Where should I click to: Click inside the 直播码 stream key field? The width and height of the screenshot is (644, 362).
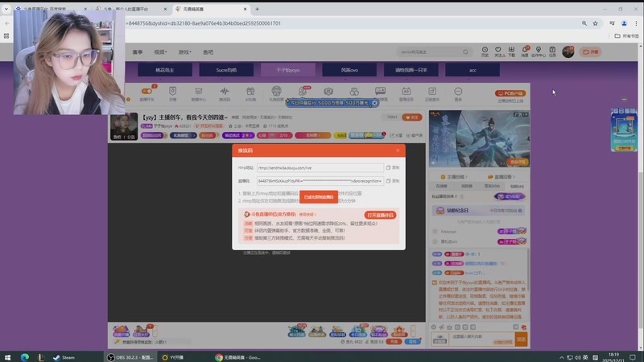click(320, 180)
